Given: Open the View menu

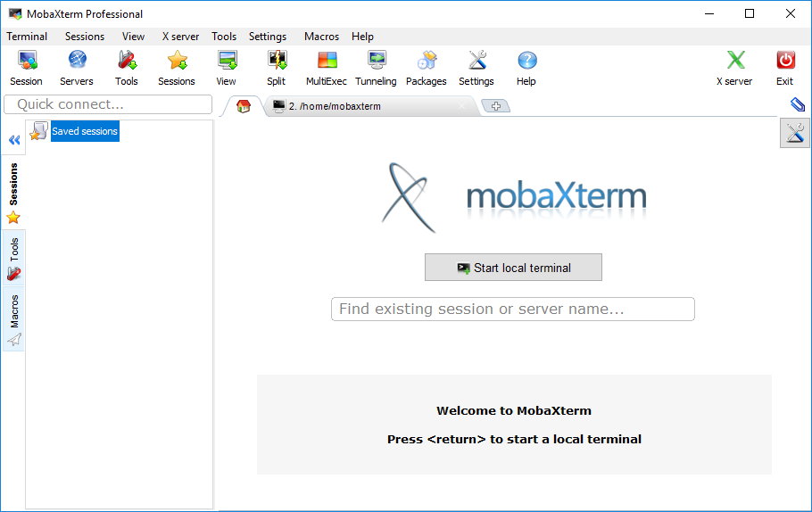Looking at the screenshot, I should [x=133, y=37].
